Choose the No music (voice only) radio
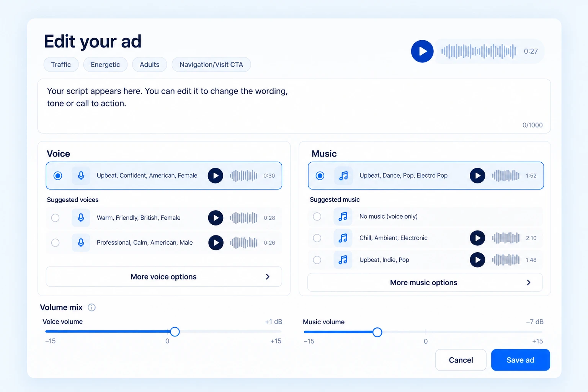Screen dimensions: 588x392 tap(317, 217)
